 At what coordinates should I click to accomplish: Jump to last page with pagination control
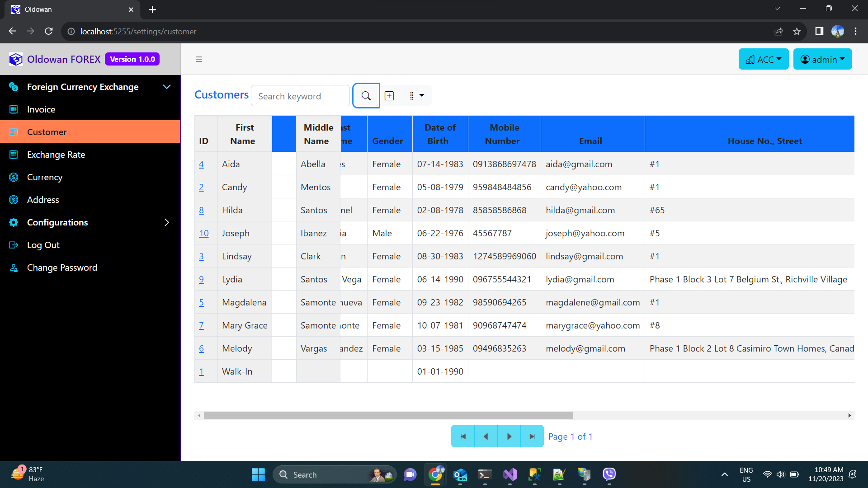tap(532, 436)
